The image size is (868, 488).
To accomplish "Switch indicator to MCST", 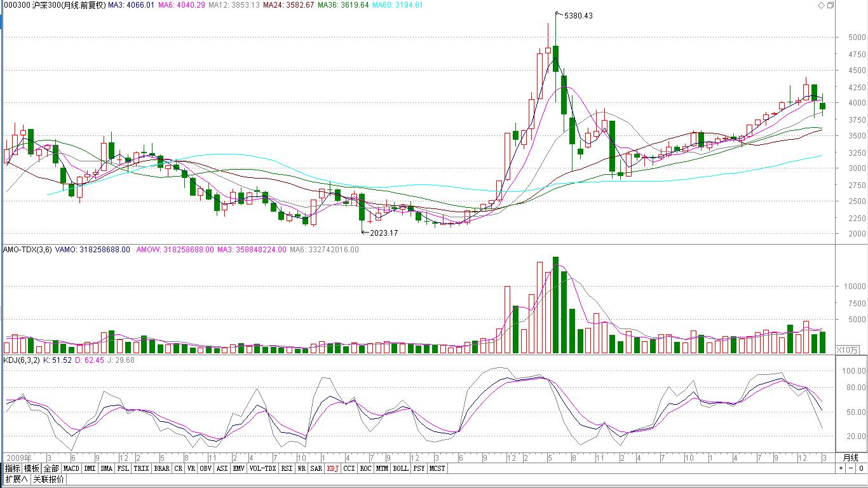I will [437, 468].
